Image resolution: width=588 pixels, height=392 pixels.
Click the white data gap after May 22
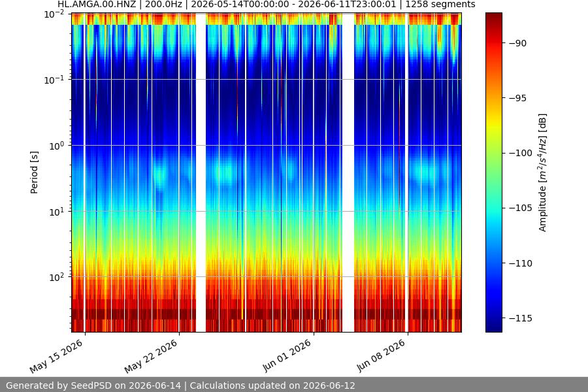click(201, 172)
